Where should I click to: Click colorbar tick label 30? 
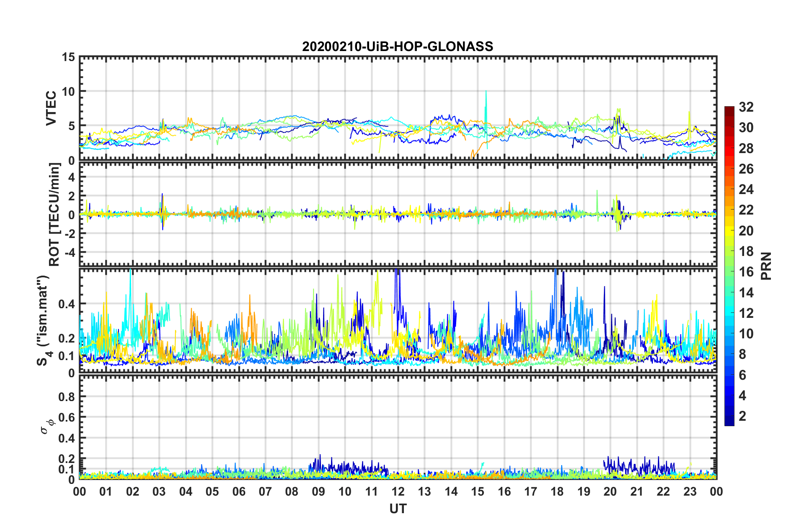[746, 128]
